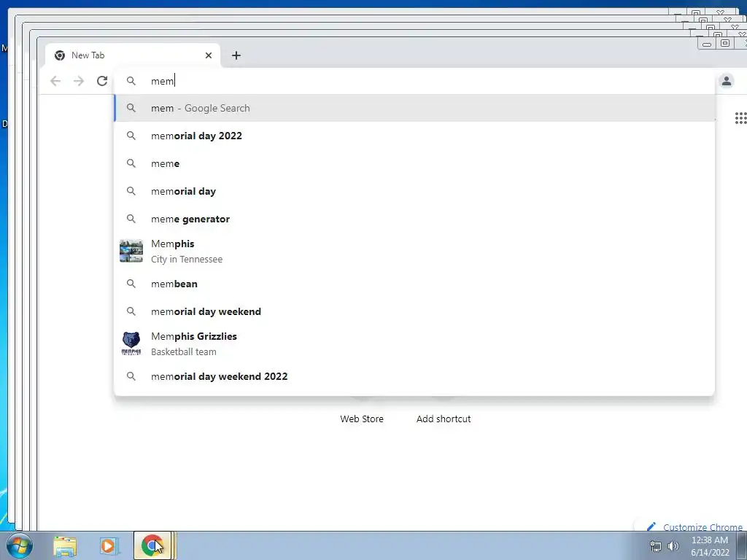Close the New Tab tab
This screenshot has height=560, width=747.
point(208,55)
